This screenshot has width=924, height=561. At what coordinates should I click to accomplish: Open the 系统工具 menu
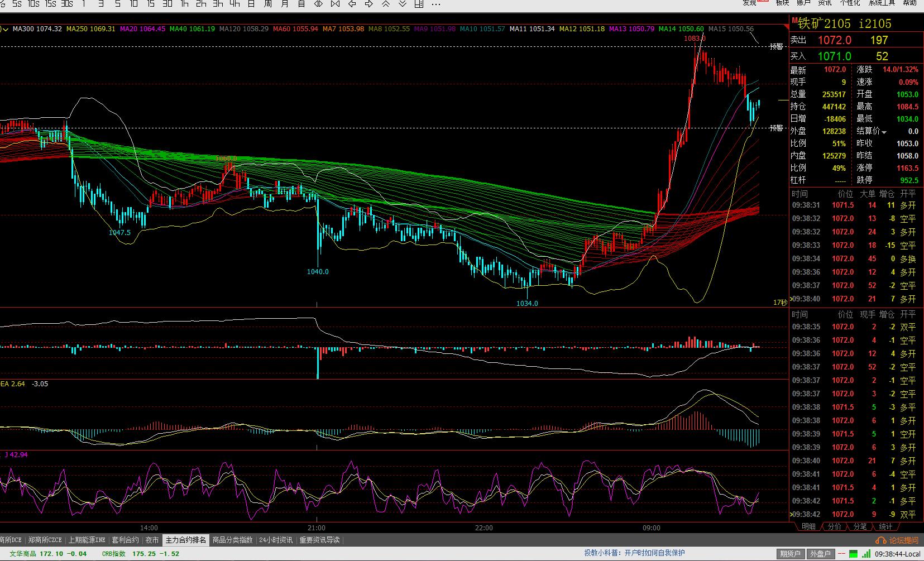[882, 3]
